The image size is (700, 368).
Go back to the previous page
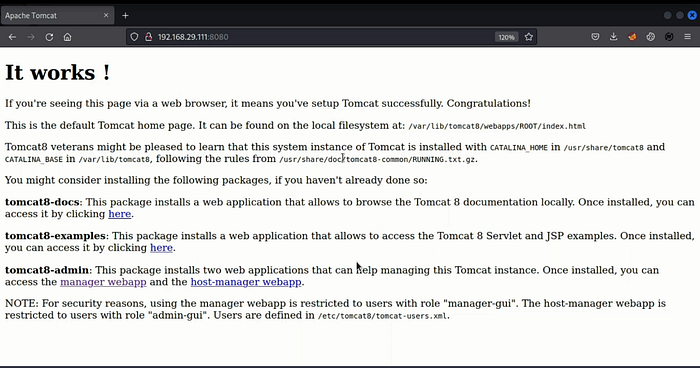(12, 37)
